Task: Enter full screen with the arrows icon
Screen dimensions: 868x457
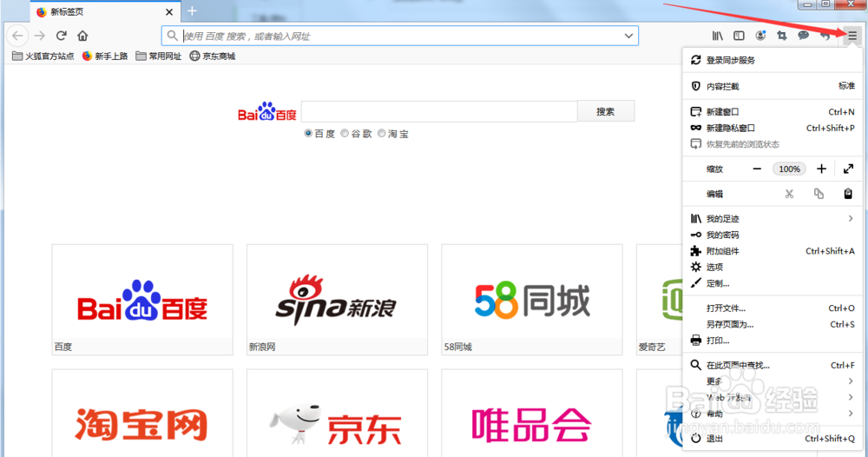Action: pyautogui.click(x=848, y=169)
